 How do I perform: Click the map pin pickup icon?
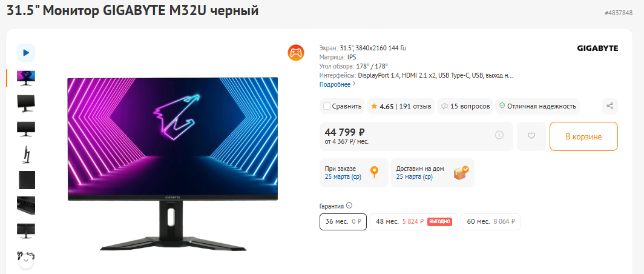[x=374, y=172]
